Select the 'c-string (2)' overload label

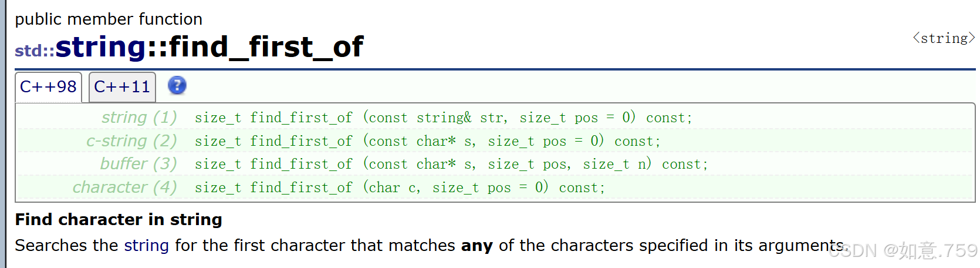click(x=131, y=141)
